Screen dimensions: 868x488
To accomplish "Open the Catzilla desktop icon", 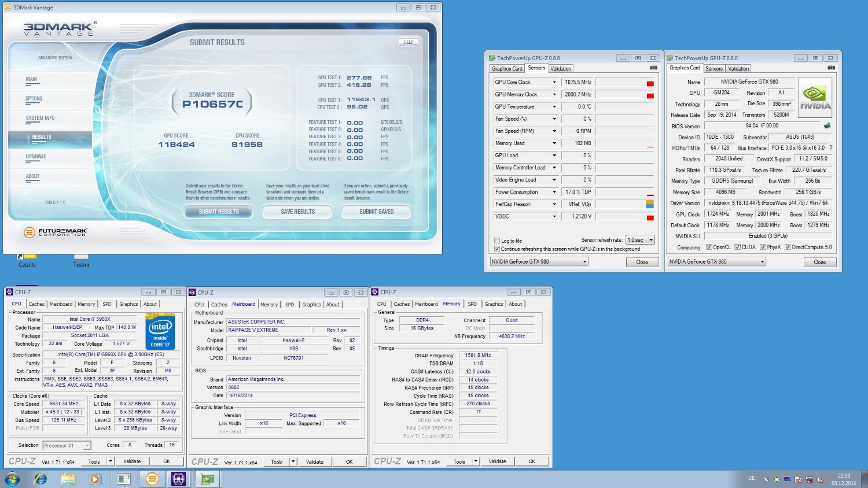I will (x=27, y=260).
